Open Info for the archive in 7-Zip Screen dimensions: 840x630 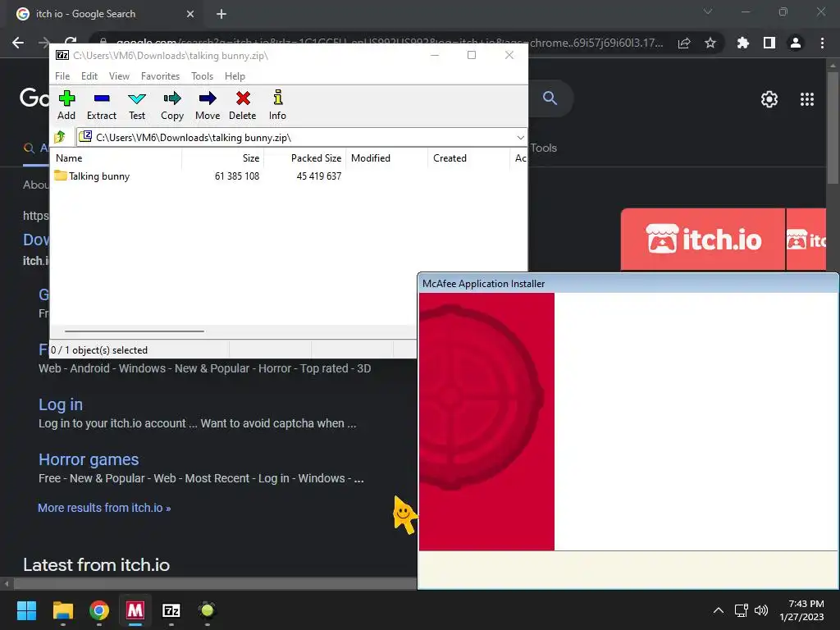pos(277,106)
